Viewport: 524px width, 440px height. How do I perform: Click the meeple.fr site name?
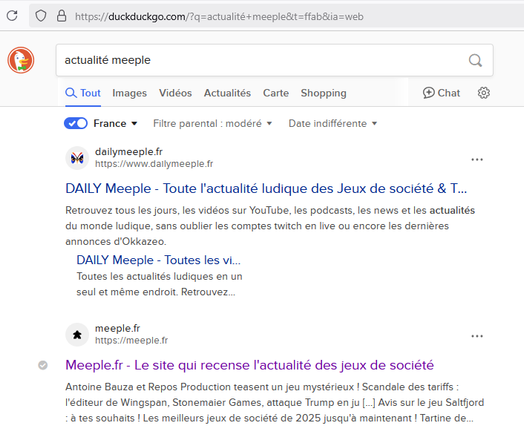(118, 328)
